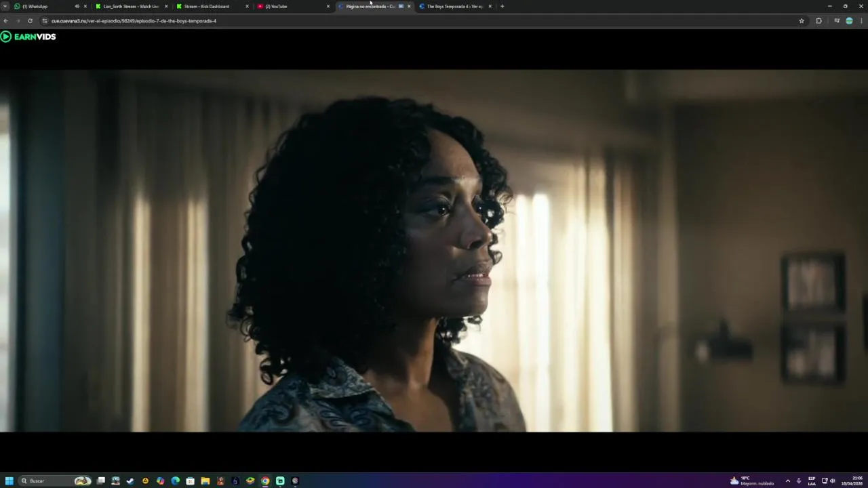Open the Chrome three-dot menu
Screen dimensions: 868x488
click(862, 21)
